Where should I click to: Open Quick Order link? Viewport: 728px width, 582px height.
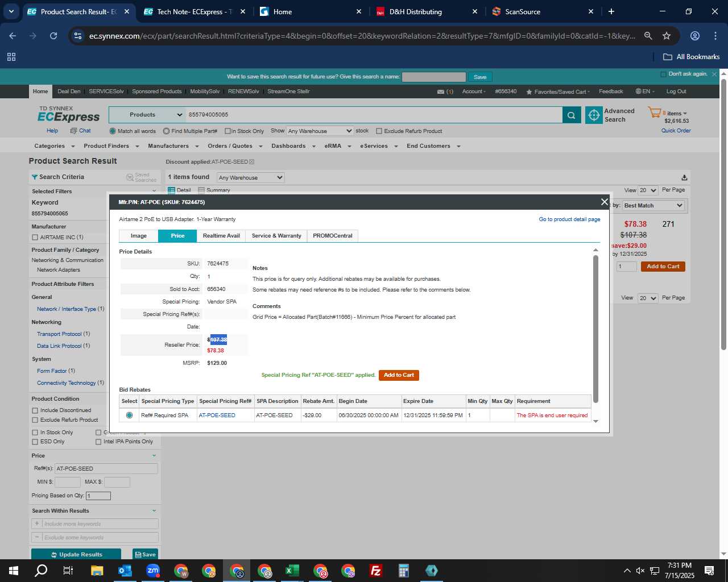[x=676, y=131]
